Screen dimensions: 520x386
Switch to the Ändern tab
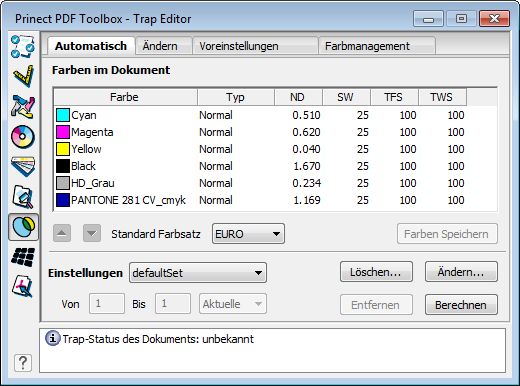click(x=164, y=46)
